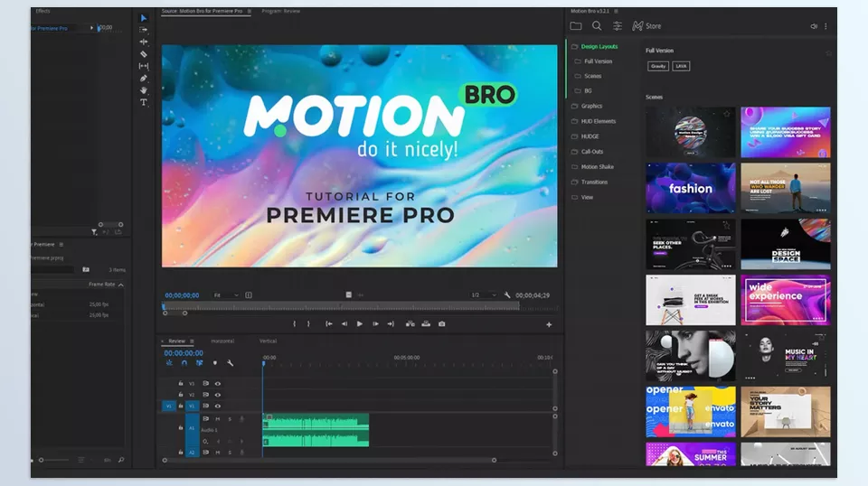Viewport: 868px width, 486px height.
Task: Open the Motion Bro search icon
Action: (596, 25)
